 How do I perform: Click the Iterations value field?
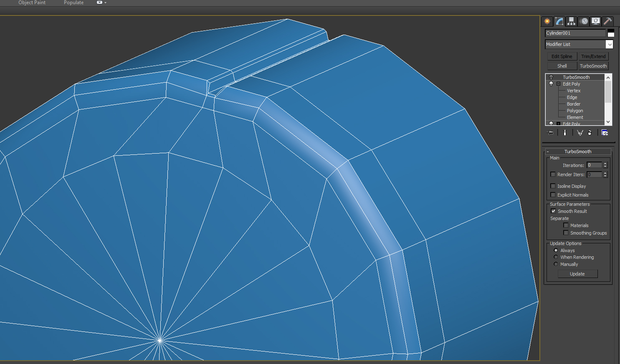(x=595, y=165)
